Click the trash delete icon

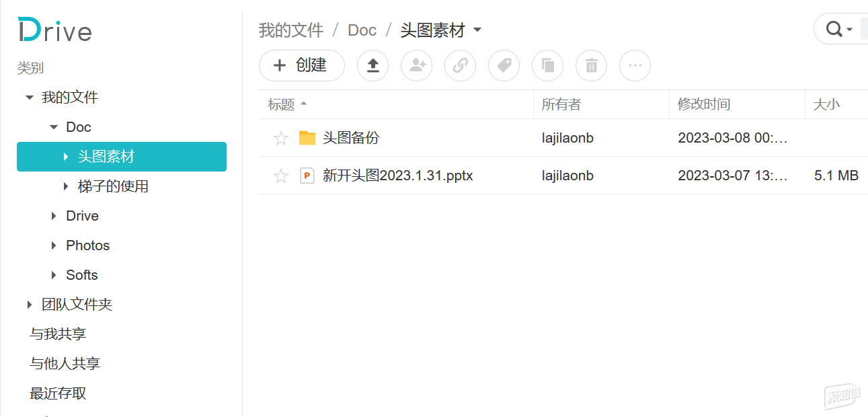tap(591, 65)
